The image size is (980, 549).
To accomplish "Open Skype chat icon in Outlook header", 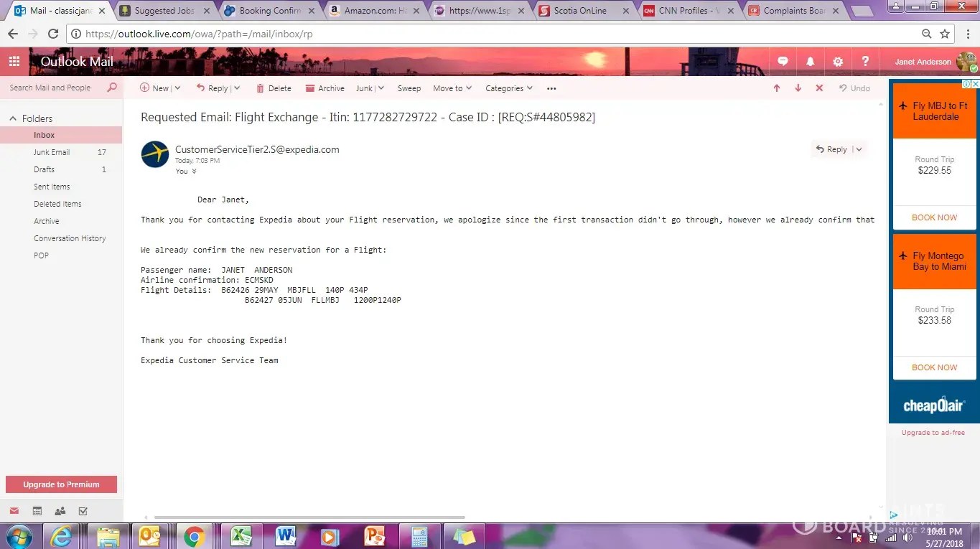I will pyautogui.click(x=783, y=62).
